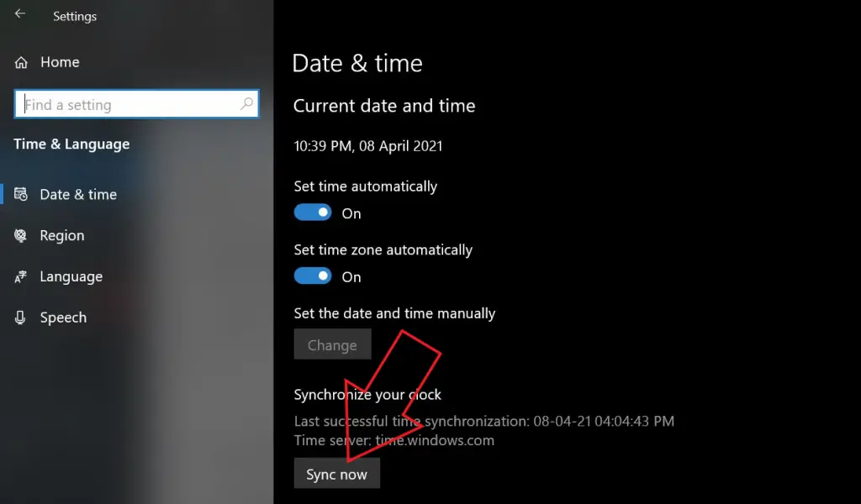This screenshot has width=861, height=504.
Task: Select Language in the sidebar
Action: click(71, 276)
